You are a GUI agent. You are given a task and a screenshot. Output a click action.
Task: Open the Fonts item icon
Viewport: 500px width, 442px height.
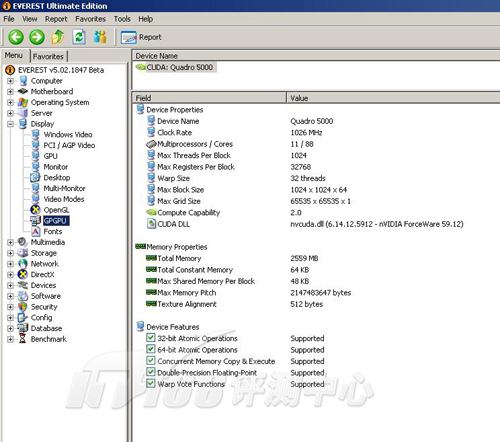click(x=35, y=231)
